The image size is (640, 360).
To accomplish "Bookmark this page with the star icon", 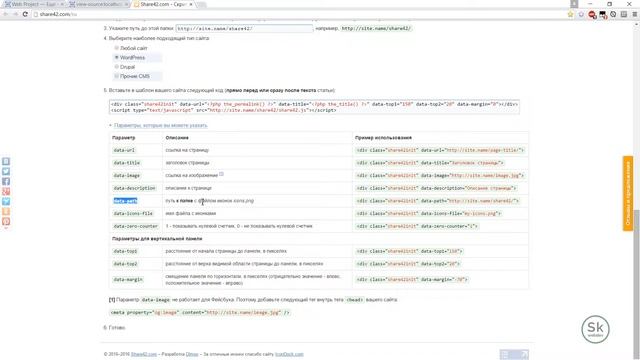I will [x=570, y=14].
